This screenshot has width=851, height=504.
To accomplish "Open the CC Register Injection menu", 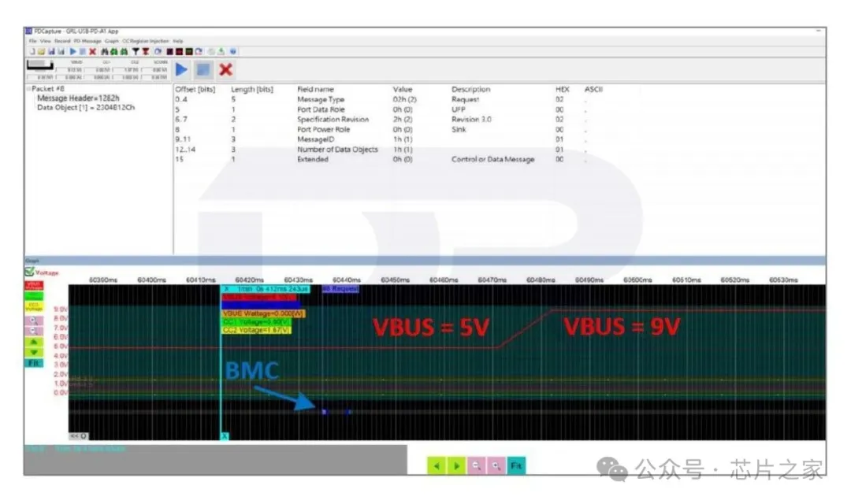I will pyautogui.click(x=146, y=40).
